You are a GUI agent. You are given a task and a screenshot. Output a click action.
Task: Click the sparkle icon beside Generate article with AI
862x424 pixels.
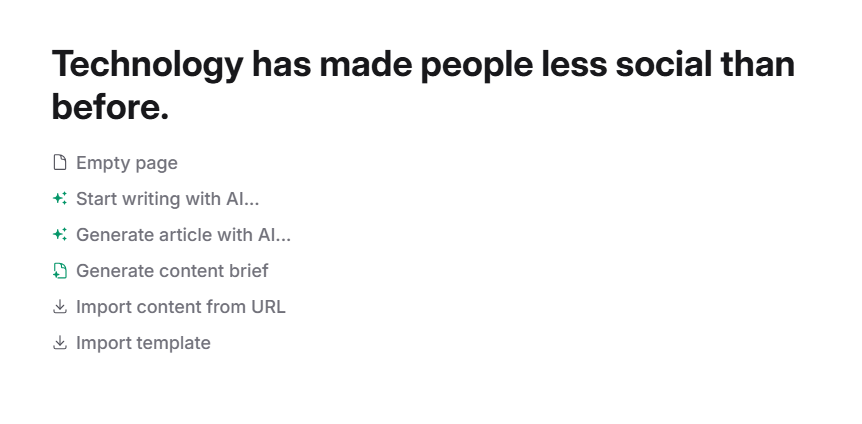(x=60, y=235)
